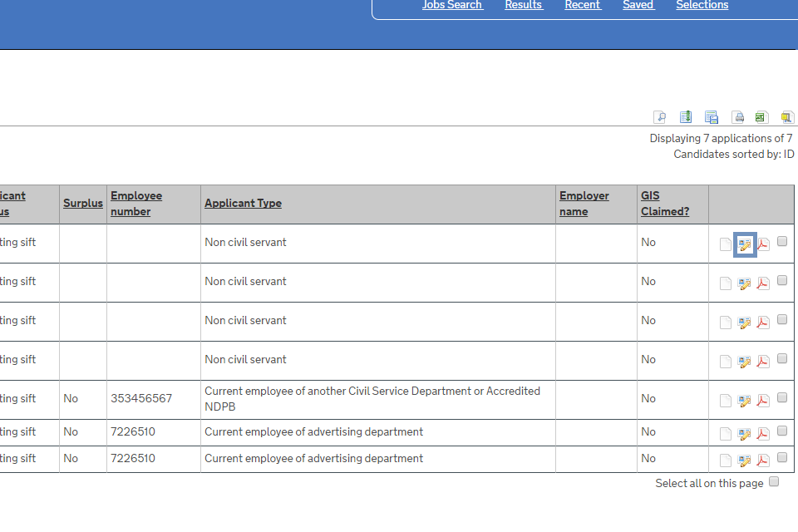
Task: Click the search magnifier icon in the toolbar
Action: pyautogui.click(x=659, y=117)
